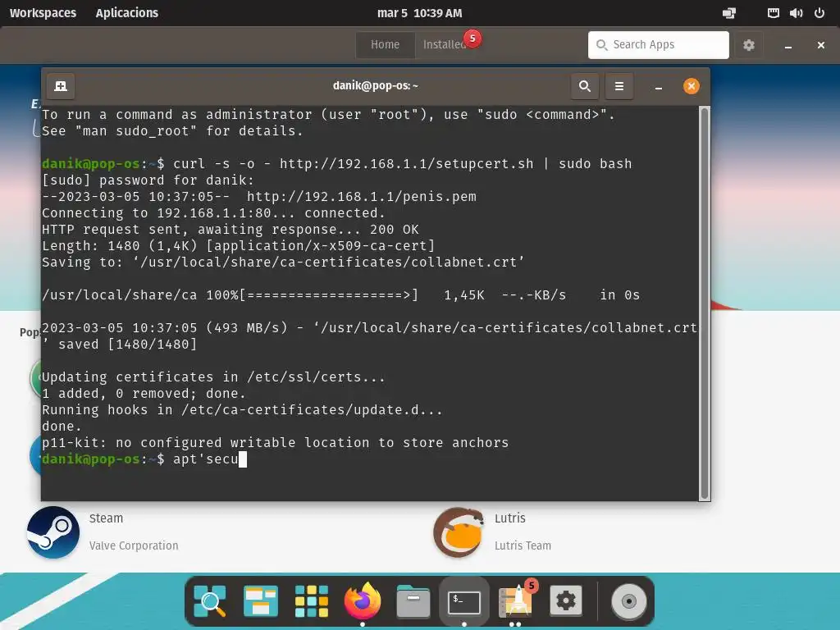Image resolution: width=840 pixels, height=630 pixels.
Task: Switch to Home tab in Pop Shop
Action: tap(386, 45)
